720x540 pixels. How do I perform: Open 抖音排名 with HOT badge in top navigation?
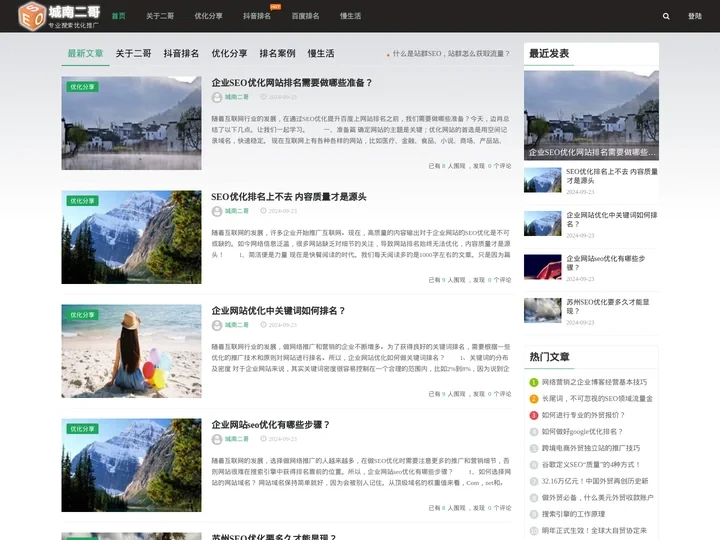(257, 16)
